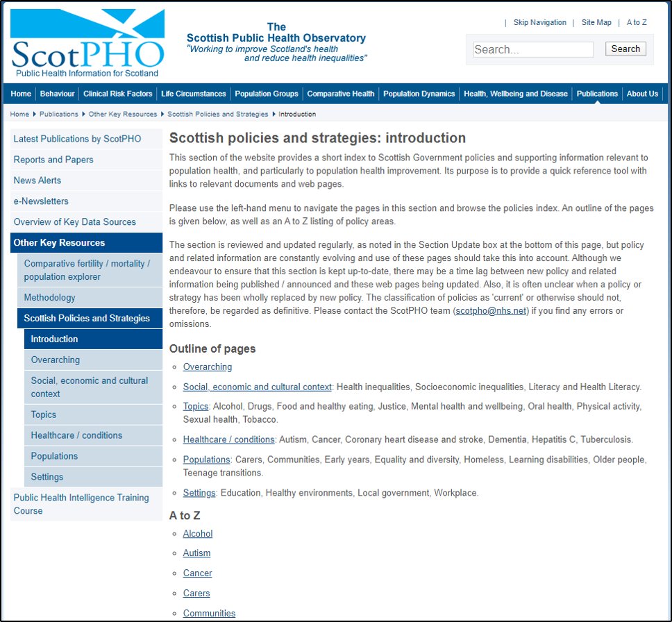Follow Healthcare / conditions outline link

tap(228, 439)
